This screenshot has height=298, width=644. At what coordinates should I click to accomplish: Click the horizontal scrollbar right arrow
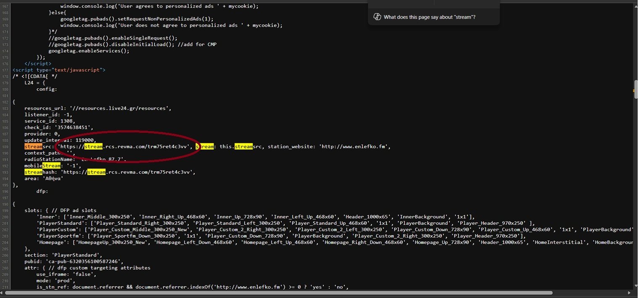(x=629, y=293)
